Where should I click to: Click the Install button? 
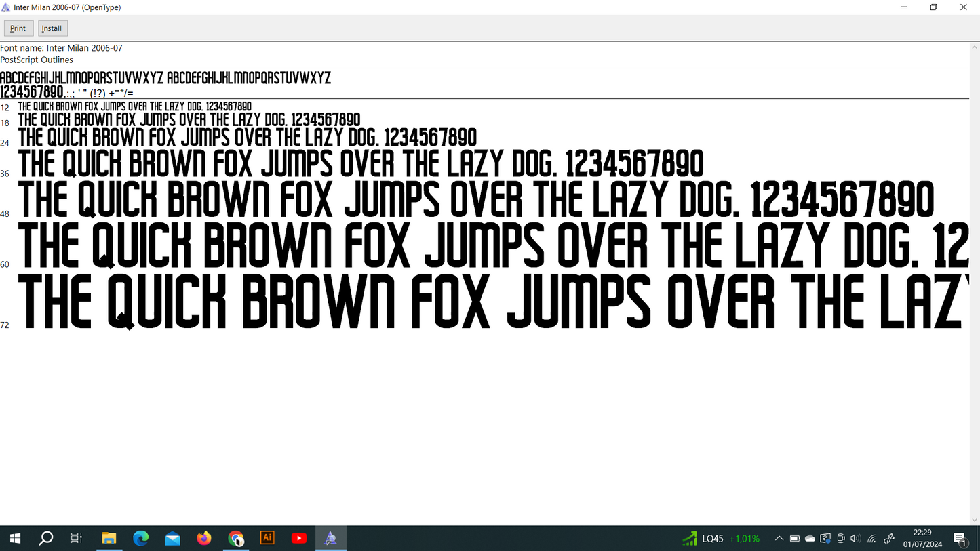(x=52, y=28)
